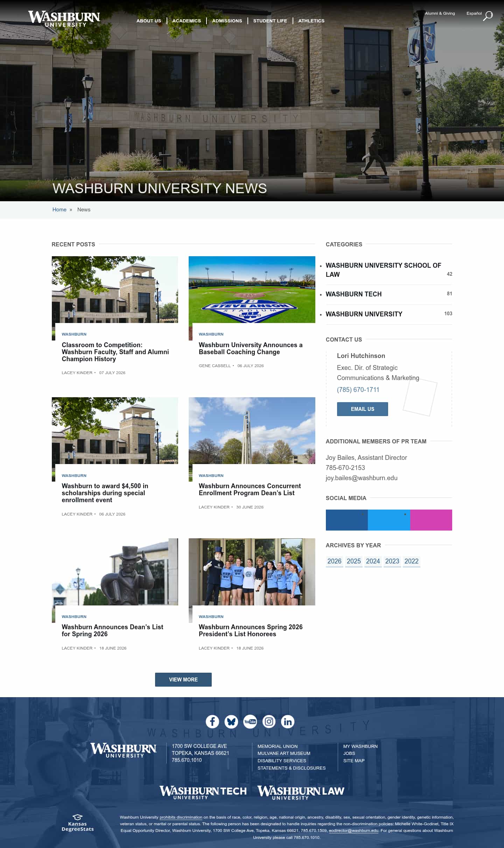
Task: Open the footer Facebook icon
Action: click(x=212, y=721)
